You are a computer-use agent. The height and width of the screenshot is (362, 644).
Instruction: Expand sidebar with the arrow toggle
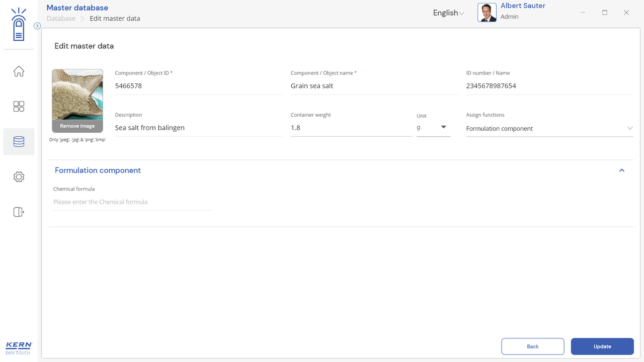point(37,26)
